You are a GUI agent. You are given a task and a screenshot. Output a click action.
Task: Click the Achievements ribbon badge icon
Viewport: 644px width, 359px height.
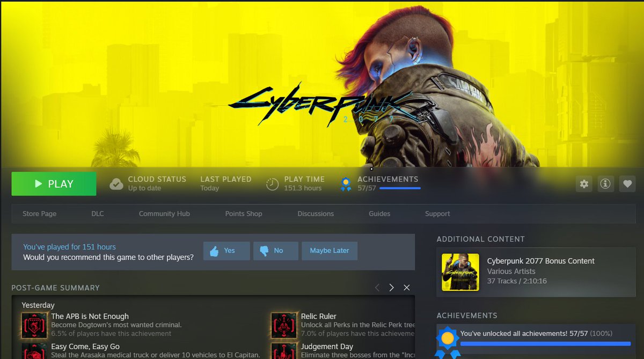pyautogui.click(x=344, y=184)
